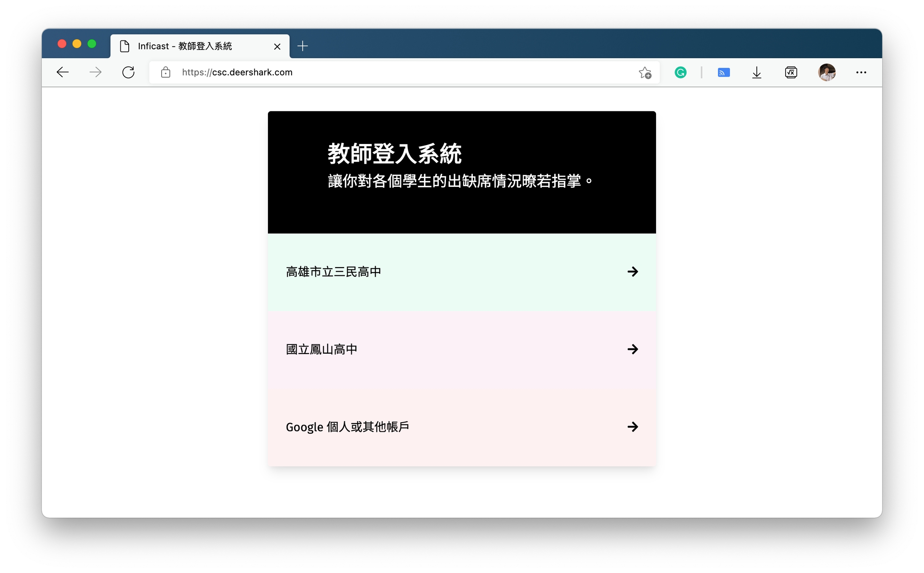Click arrow beside 國立鳳山高中
This screenshot has width=924, height=573.
(x=632, y=349)
